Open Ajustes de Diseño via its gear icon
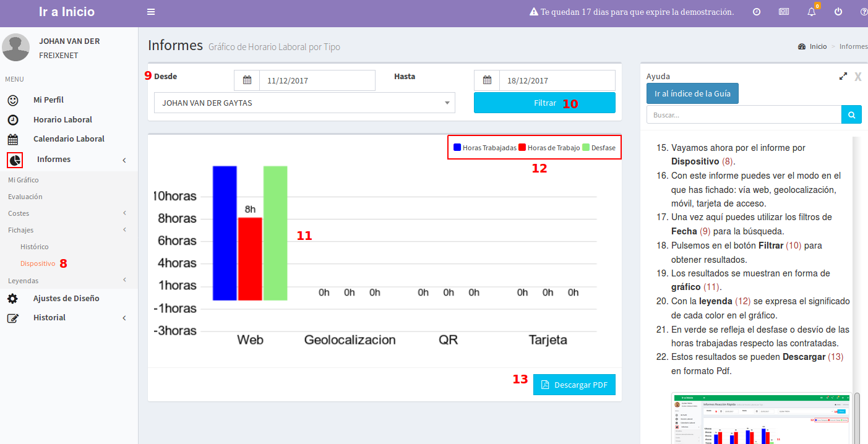868x444 pixels. point(13,299)
